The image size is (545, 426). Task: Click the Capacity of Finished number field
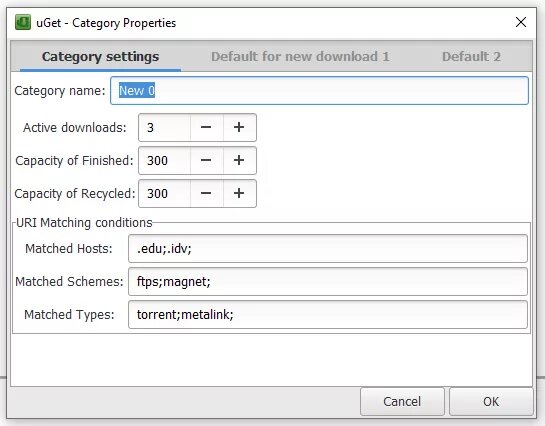pos(164,161)
